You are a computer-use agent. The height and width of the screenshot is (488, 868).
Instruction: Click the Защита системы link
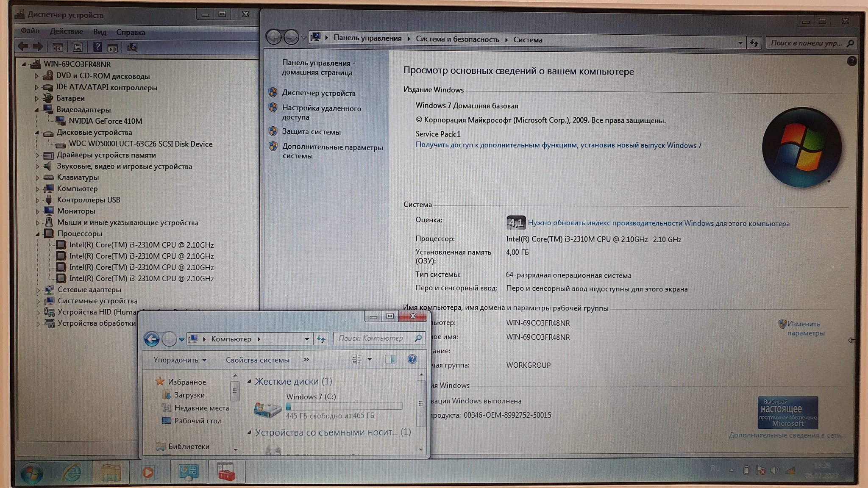pos(311,132)
